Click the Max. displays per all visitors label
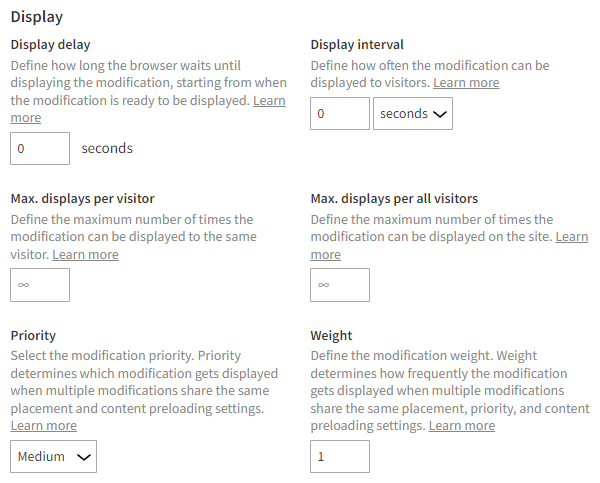Screen dimensions: 600x483 point(394,198)
